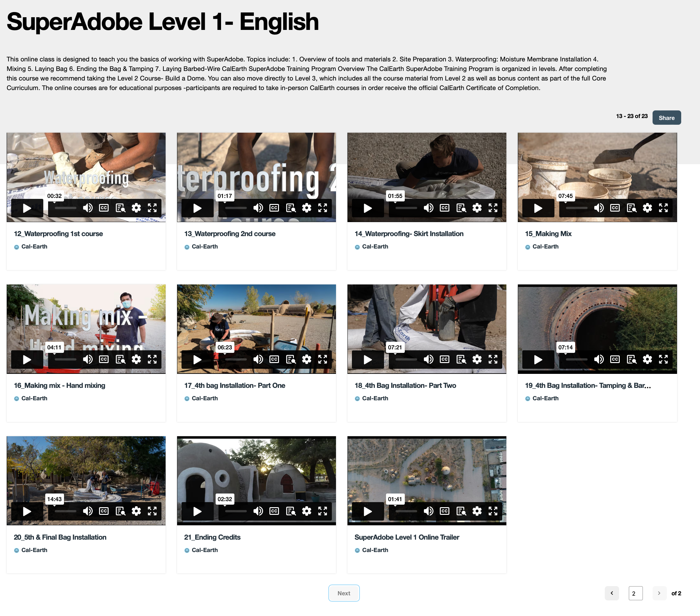Open 17_4th bag Installation- Part One title link
The height and width of the screenshot is (616, 700).
point(235,385)
